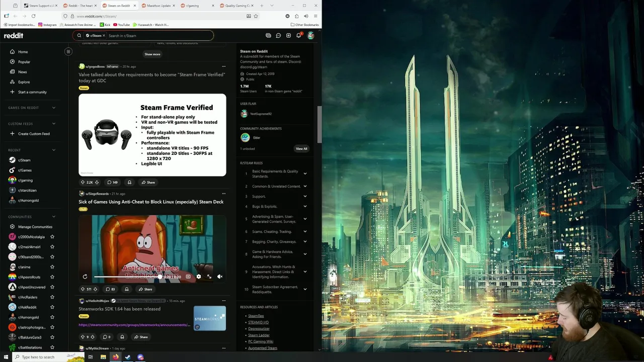Click the Windows Start button
The image size is (644, 362).
point(6,357)
